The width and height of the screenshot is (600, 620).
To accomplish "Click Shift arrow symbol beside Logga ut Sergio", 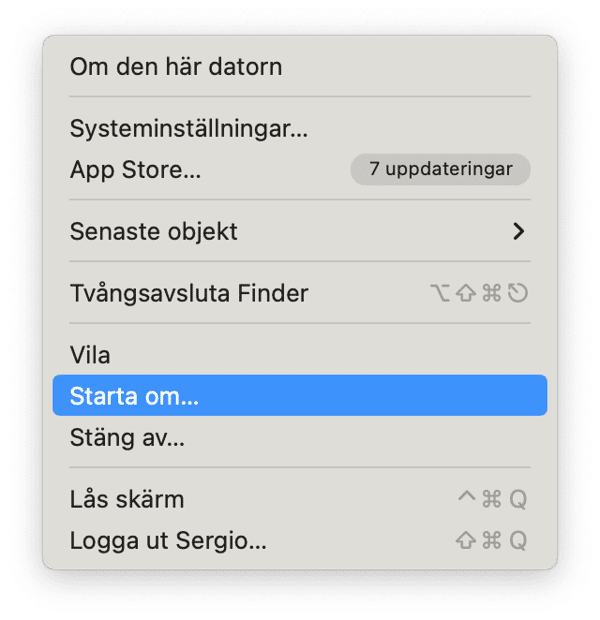I will click(466, 541).
